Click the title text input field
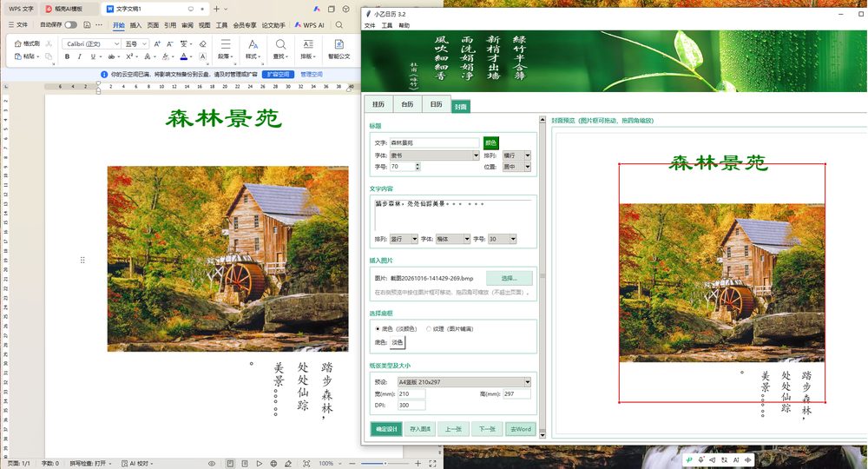This screenshot has width=868, height=469. (x=435, y=142)
